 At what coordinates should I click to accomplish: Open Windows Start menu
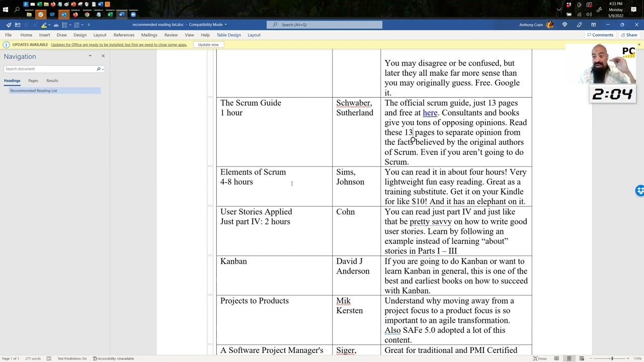point(6,10)
